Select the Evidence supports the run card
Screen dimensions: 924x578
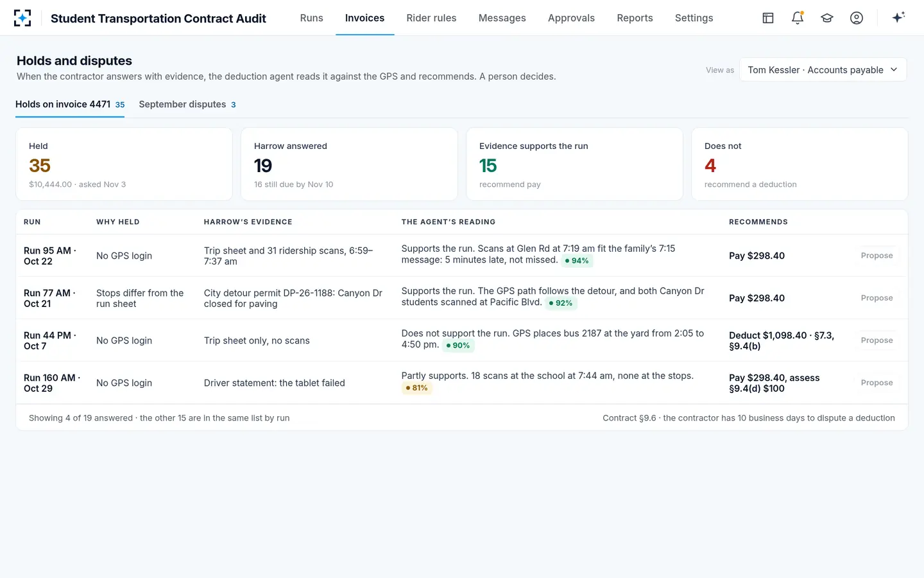574,164
